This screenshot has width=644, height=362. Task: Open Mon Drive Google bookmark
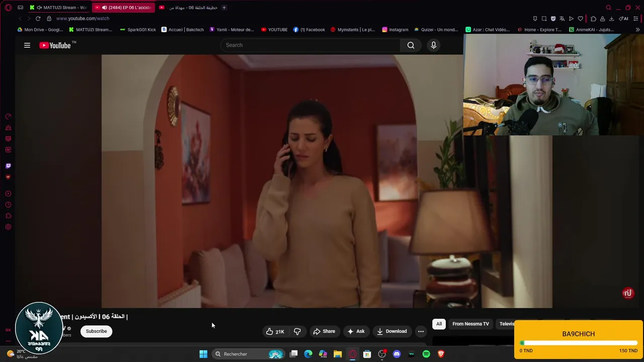(x=40, y=30)
